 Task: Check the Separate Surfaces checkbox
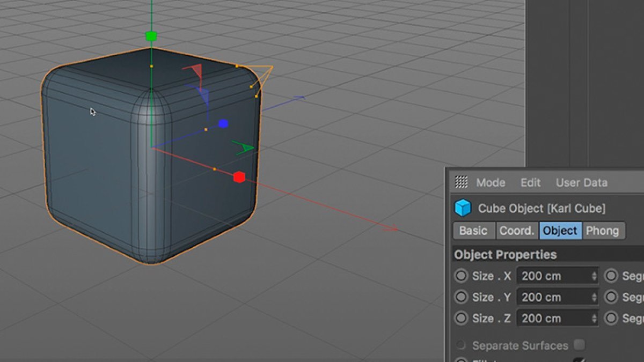(579, 345)
